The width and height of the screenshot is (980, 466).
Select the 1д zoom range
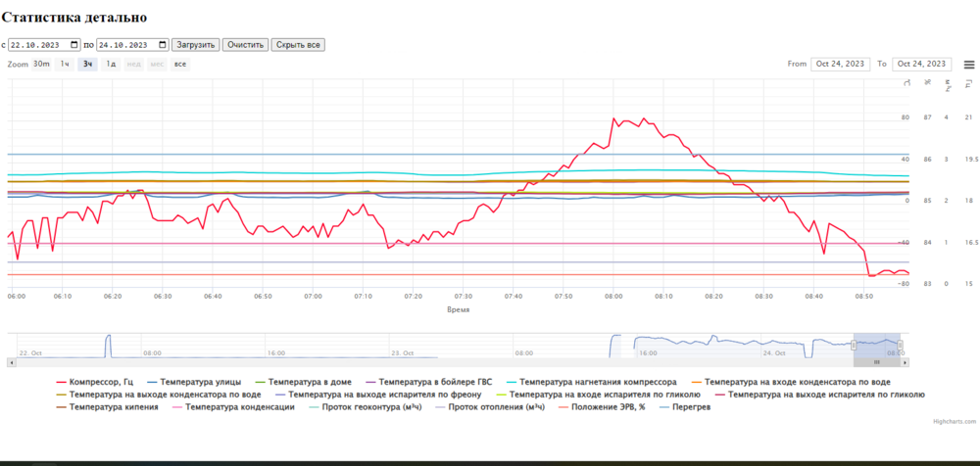coord(112,64)
